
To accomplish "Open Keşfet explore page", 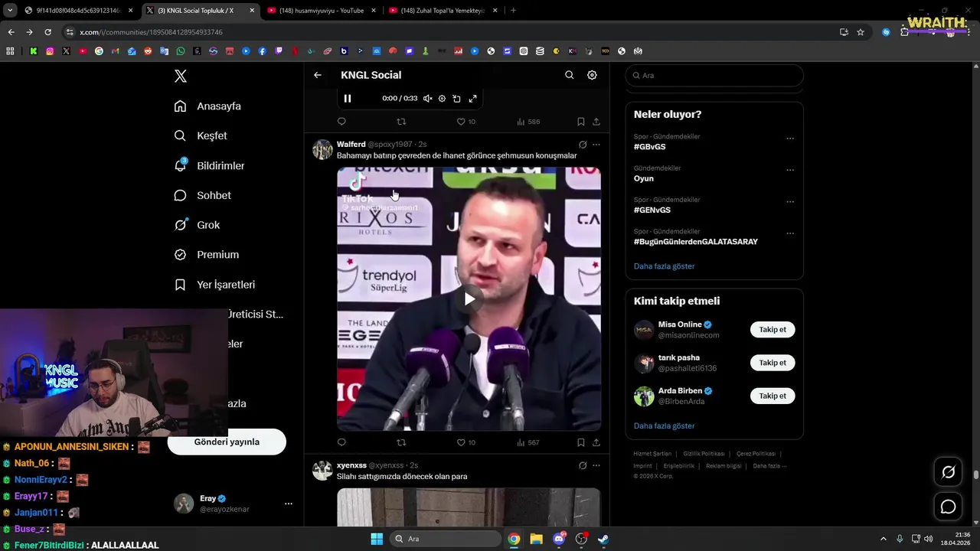I will (x=201, y=135).
